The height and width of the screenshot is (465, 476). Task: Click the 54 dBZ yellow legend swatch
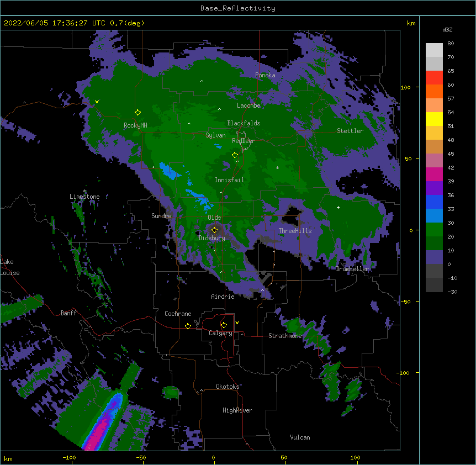coord(434,119)
